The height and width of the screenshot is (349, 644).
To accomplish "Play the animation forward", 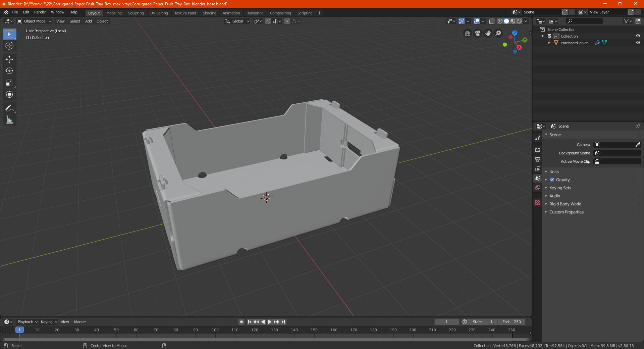I will (270, 322).
